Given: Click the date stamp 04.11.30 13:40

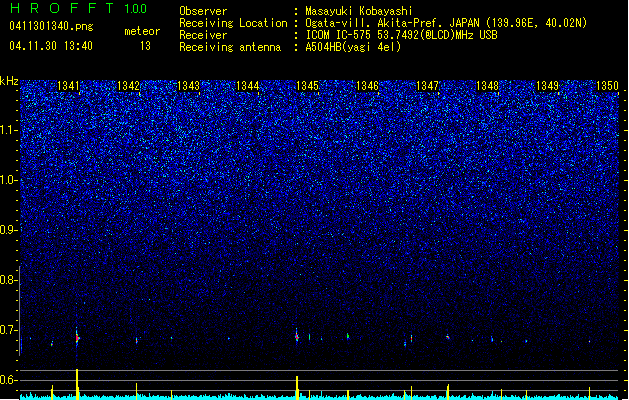Looking at the screenshot, I should point(51,46).
